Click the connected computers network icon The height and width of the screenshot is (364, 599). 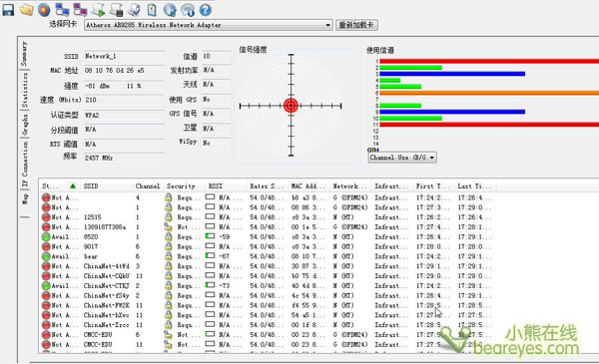tap(62, 10)
